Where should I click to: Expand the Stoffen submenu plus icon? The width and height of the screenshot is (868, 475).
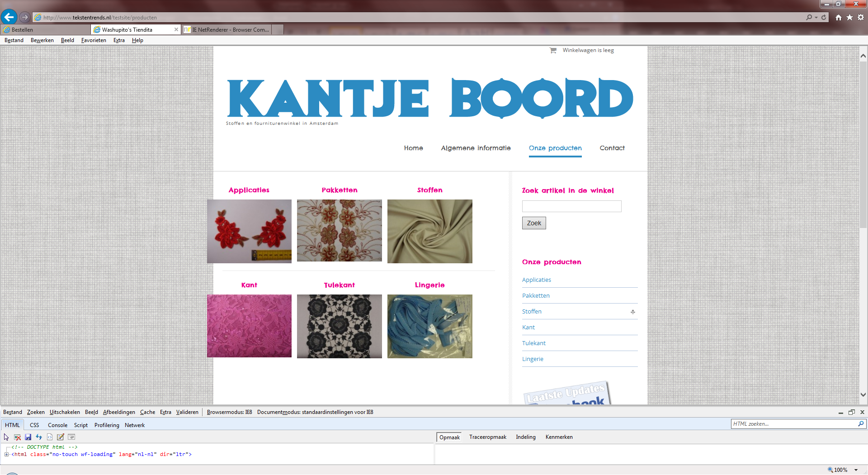coord(633,312)
